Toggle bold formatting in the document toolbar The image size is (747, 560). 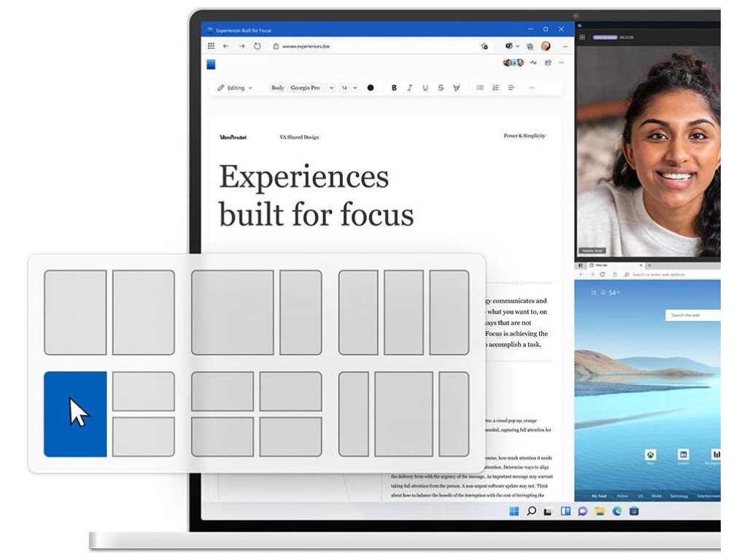[394, 87]
